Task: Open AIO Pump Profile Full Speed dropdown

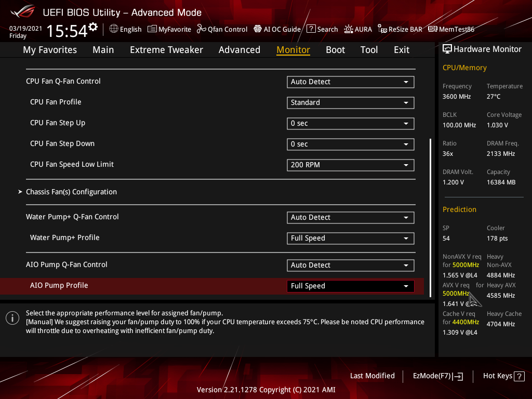Action: click(x=351, y=286)
